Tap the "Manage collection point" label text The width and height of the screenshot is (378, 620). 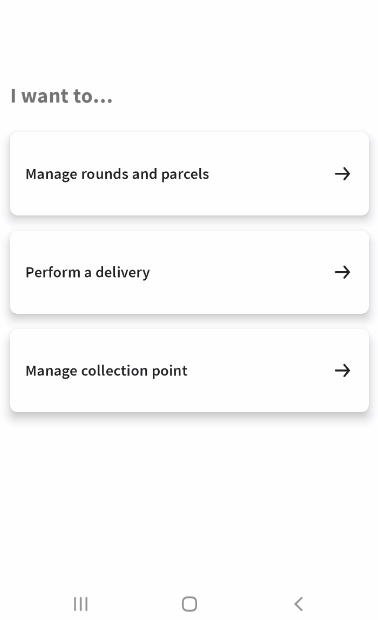(x=106, y=371)
